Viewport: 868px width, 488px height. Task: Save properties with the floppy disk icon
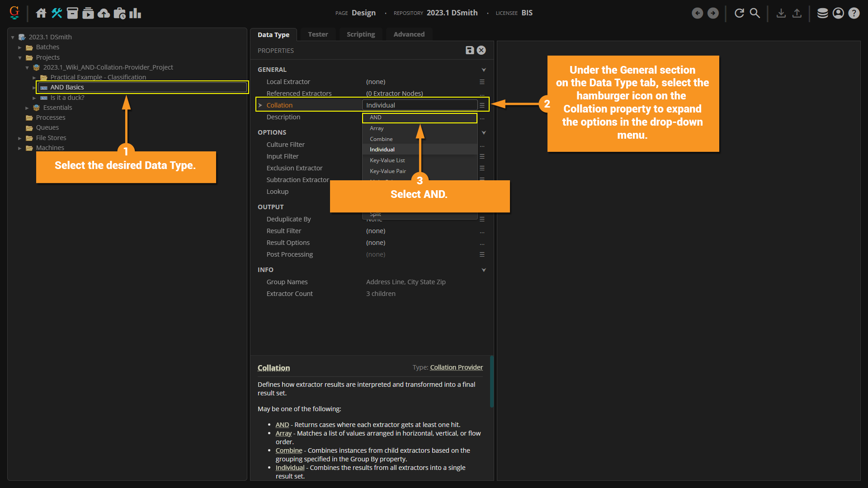(470, 50)
